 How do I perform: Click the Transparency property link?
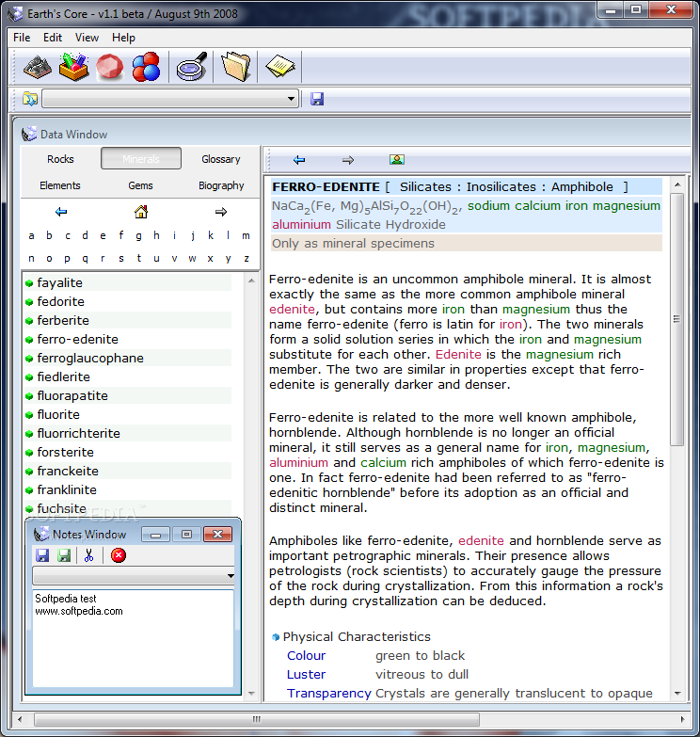pos(329,694)
